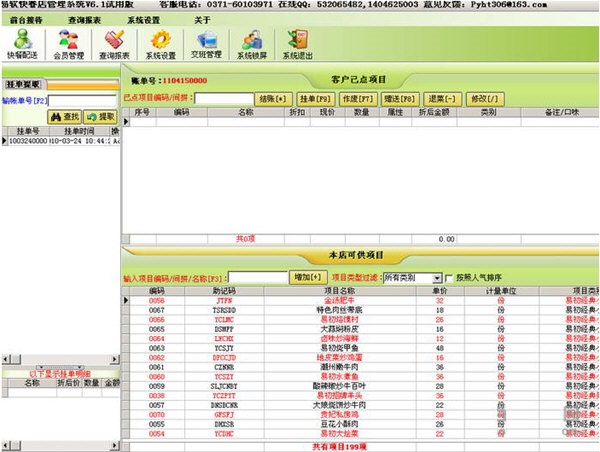Focus the 输入项目编码/简拼/名称[F3] field
600x452 pixels.
(x=258, y=277)
